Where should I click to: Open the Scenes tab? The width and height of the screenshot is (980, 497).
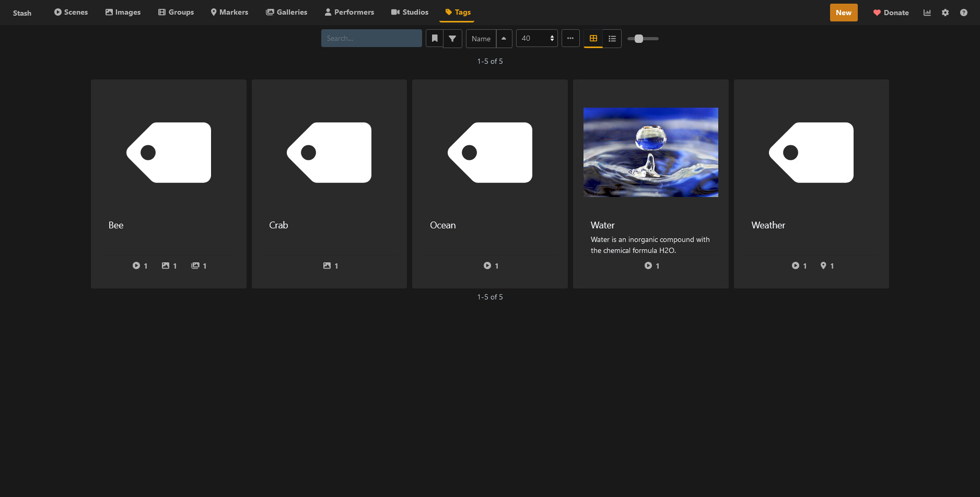tap(71, 12)
